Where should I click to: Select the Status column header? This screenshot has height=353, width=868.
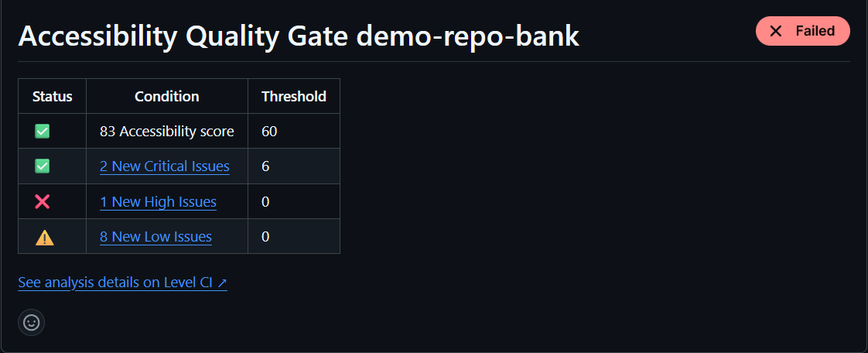53,97
